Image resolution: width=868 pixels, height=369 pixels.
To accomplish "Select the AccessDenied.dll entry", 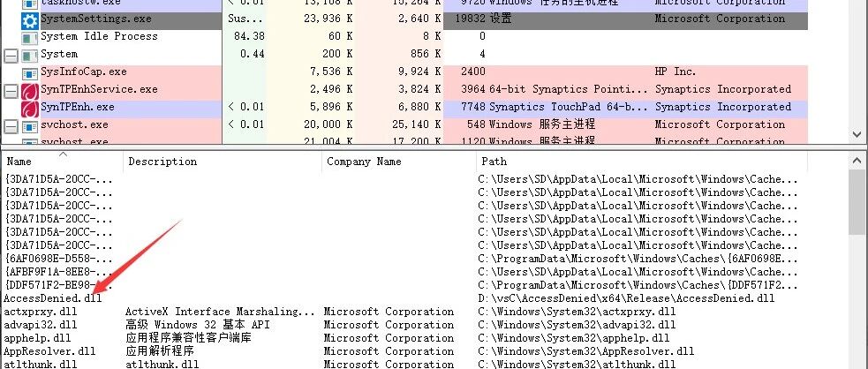I will pyautogui.click(x=53, y=298).
